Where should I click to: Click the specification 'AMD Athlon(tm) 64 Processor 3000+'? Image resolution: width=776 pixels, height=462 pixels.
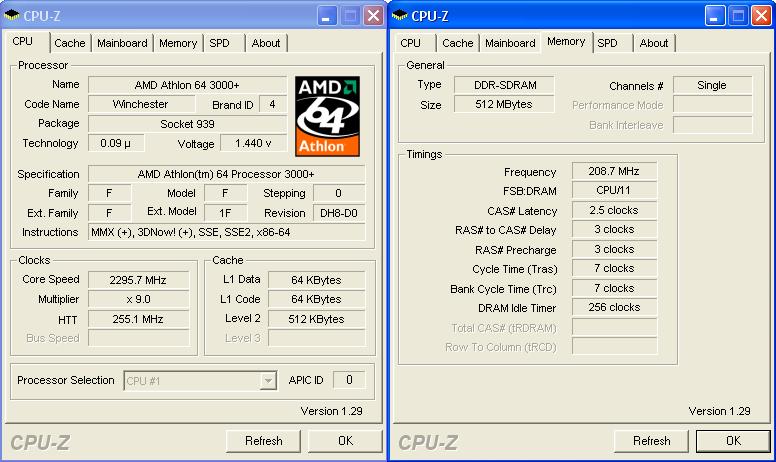[226, 174]
